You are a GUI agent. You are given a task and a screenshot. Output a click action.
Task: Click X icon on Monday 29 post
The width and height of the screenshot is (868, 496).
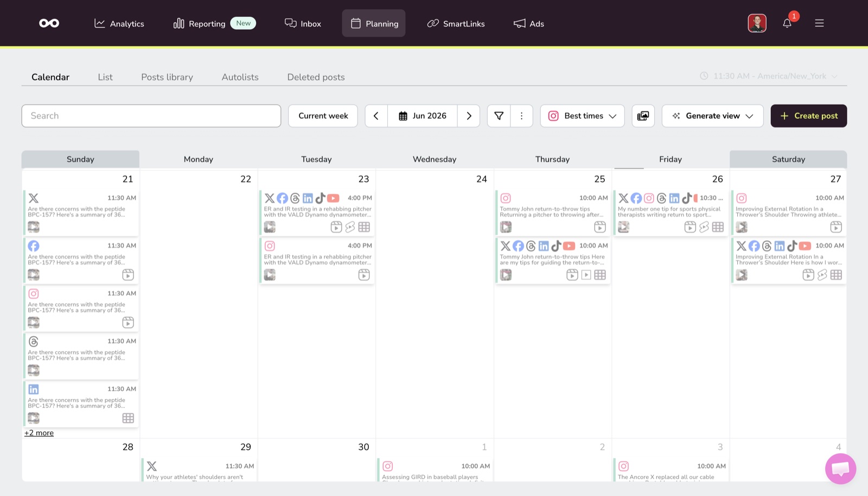click(x=152, y=466)
